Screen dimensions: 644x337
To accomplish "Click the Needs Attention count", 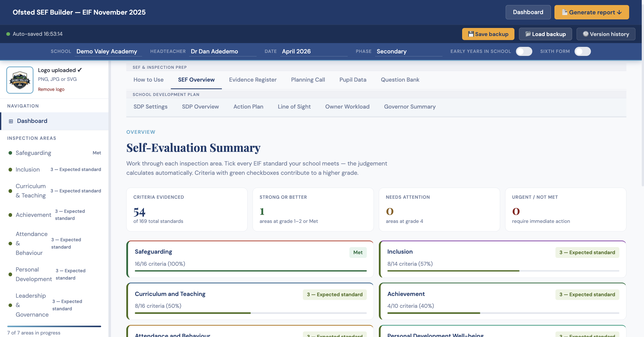I will 390,212.
